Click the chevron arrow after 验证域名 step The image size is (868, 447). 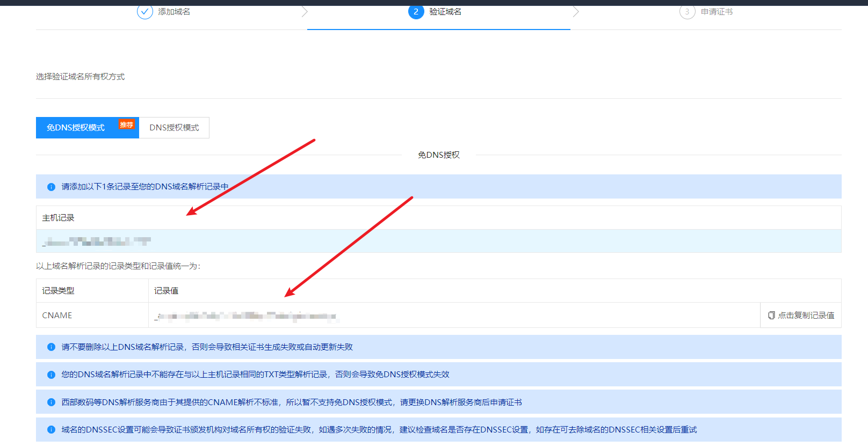[576, 11]
